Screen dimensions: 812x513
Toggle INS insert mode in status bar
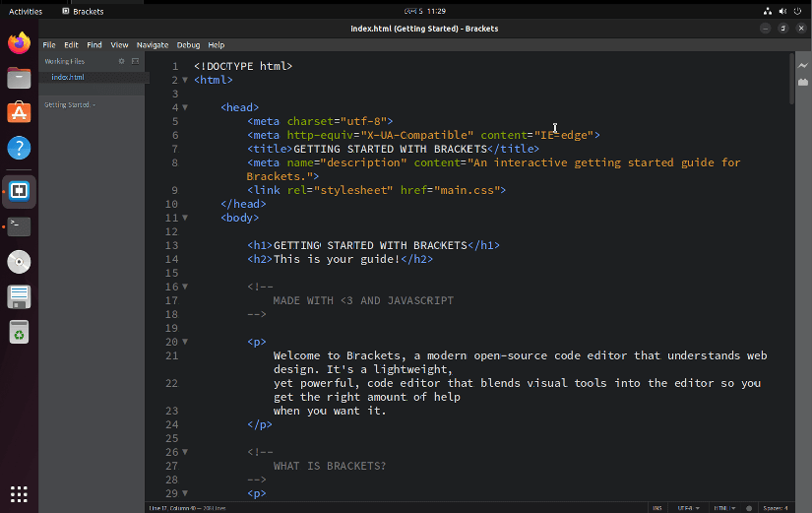pos(657,508)
